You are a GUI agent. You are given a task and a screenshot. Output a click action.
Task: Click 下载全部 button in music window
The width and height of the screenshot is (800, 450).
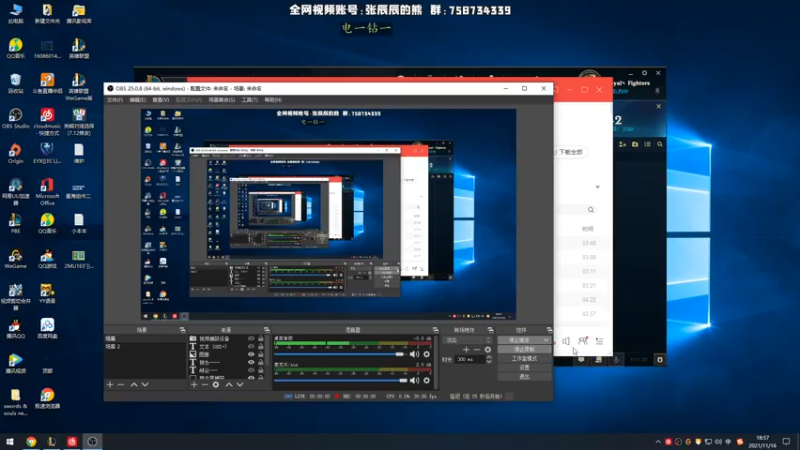(x=569, y=152)
